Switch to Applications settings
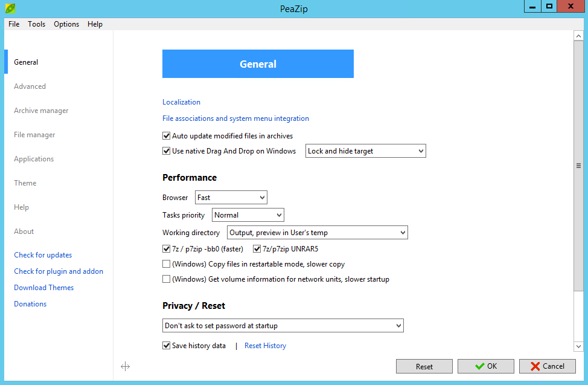588x385 pixels. 34,159
